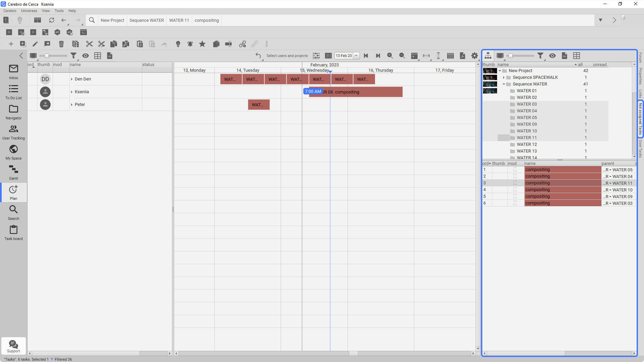Open the Help menu

click(x=72, y=11)
